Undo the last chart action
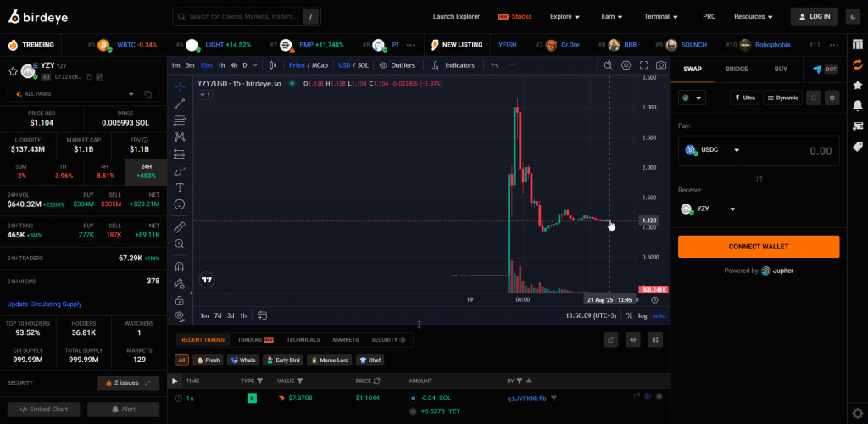 click(x=494, y=65)
